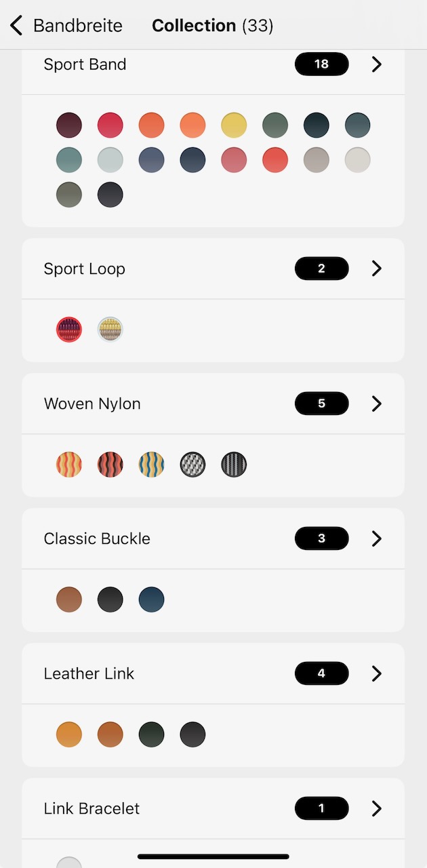
Task: Tap the Sport Band count badge 18
Action: [x=321, y=64]
